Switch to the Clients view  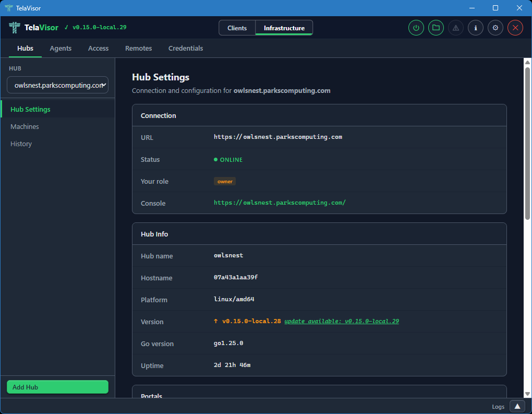coord(237,28)
